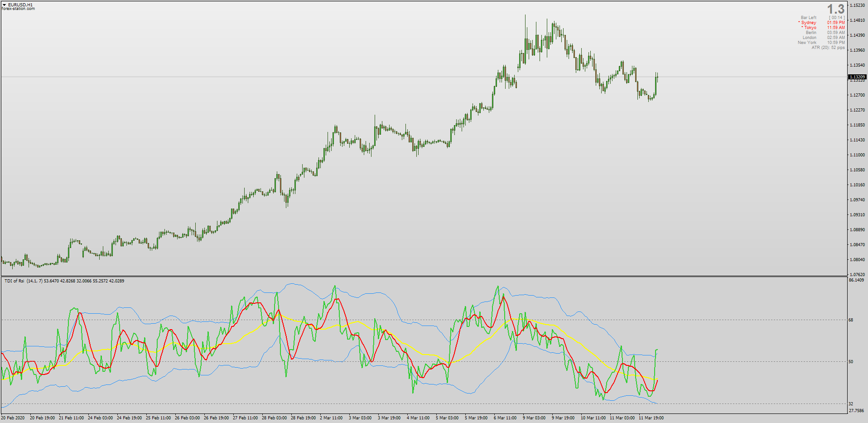Click the 1.09310 price axis label
This screenshot has width=868, height=423.
click(857, 215)
